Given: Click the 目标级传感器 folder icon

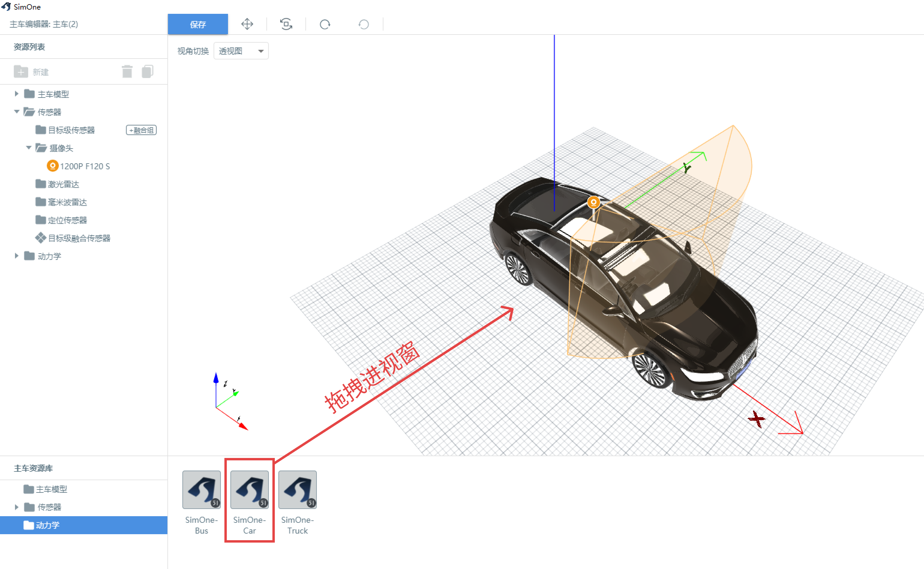Looking at the screenshot, I should [40, 129].
